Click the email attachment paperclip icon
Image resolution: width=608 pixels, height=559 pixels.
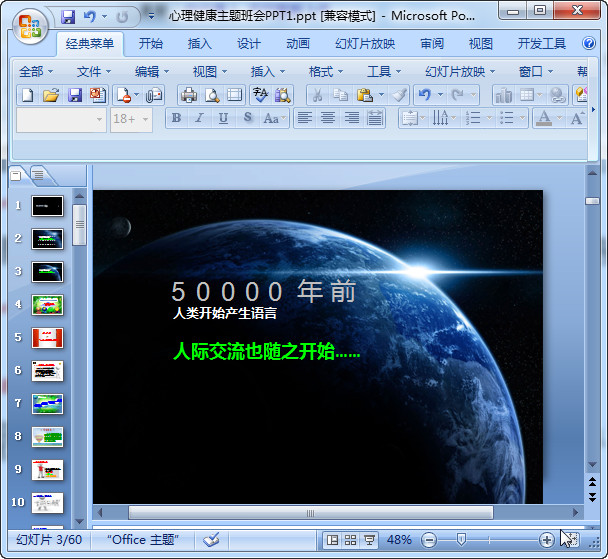(x=154, y=95)
